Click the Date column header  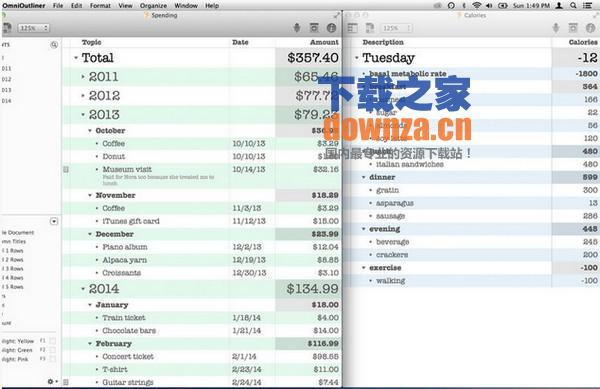pos(240,42)
